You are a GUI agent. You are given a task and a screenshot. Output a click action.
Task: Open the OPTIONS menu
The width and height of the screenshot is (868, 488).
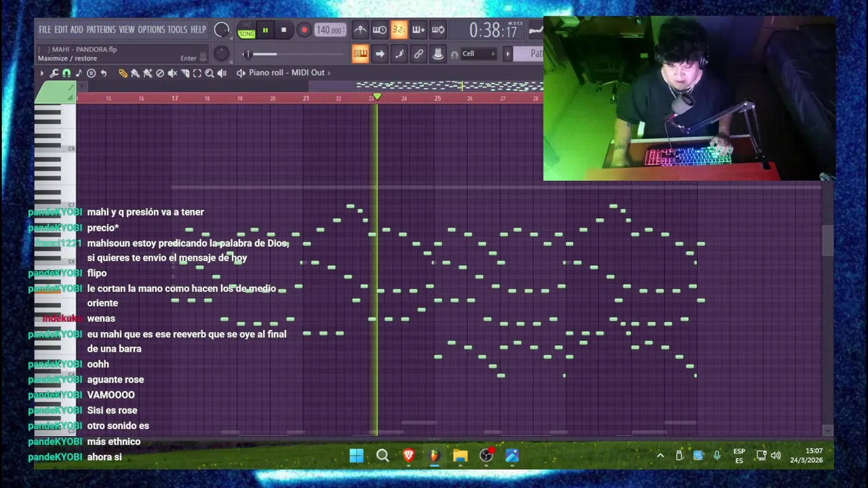pos(151,30)
